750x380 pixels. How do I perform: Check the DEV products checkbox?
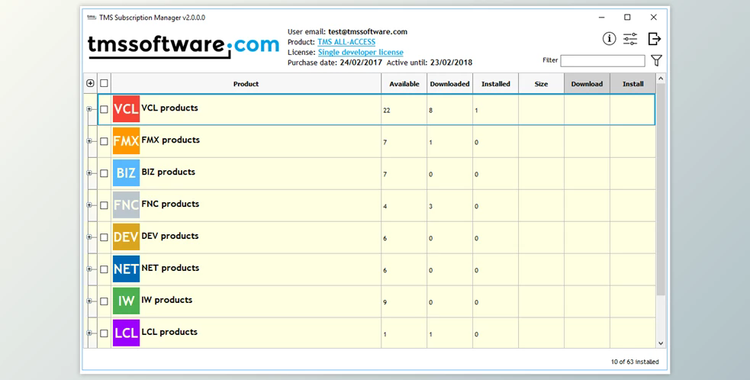coord(104,237)
